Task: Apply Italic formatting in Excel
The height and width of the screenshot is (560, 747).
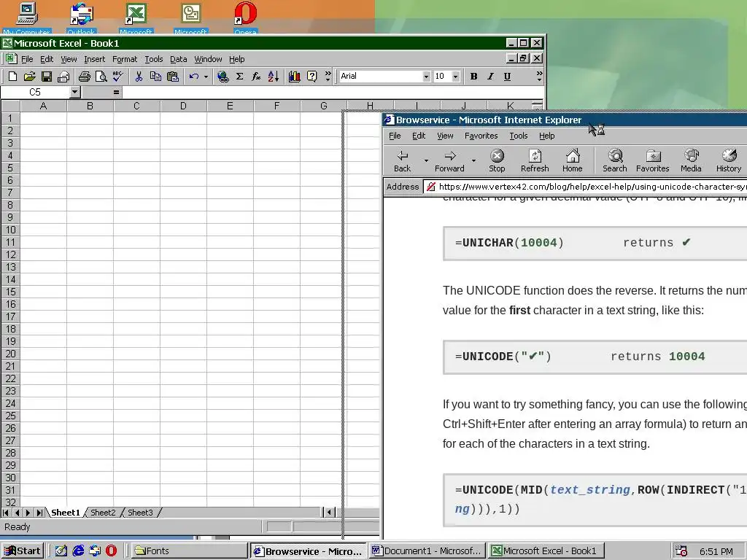Action: [490, 76]
